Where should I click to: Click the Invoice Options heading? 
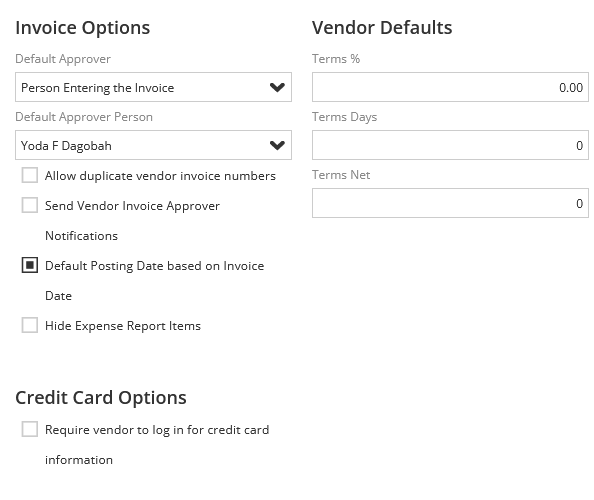pyautogui.click(x=83, y=28)
